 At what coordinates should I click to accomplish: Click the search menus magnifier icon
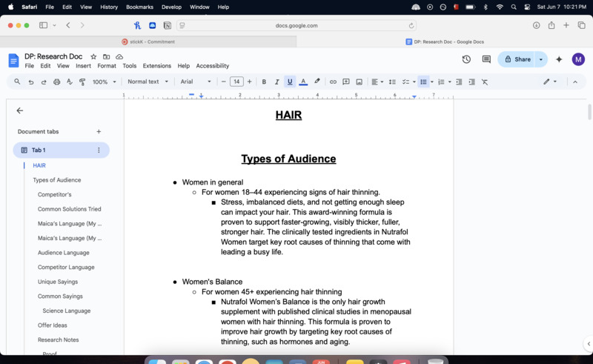(17, 82)
